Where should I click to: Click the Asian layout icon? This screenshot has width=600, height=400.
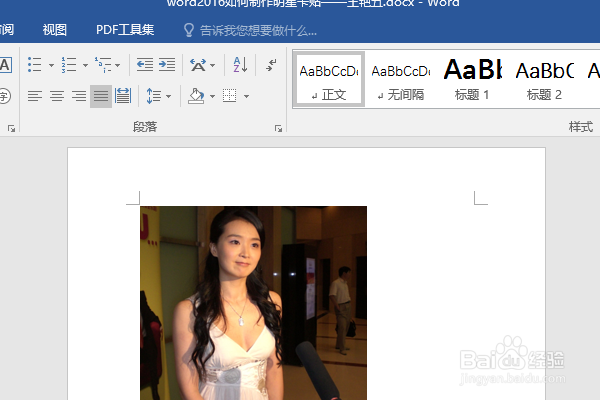pos(198,65)
